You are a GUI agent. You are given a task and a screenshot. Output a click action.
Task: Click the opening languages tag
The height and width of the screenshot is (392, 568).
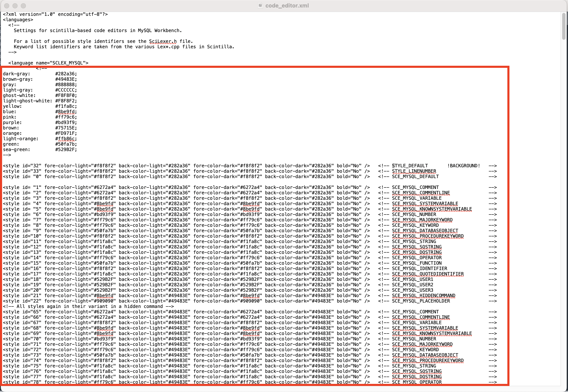[x=18, y=20]
